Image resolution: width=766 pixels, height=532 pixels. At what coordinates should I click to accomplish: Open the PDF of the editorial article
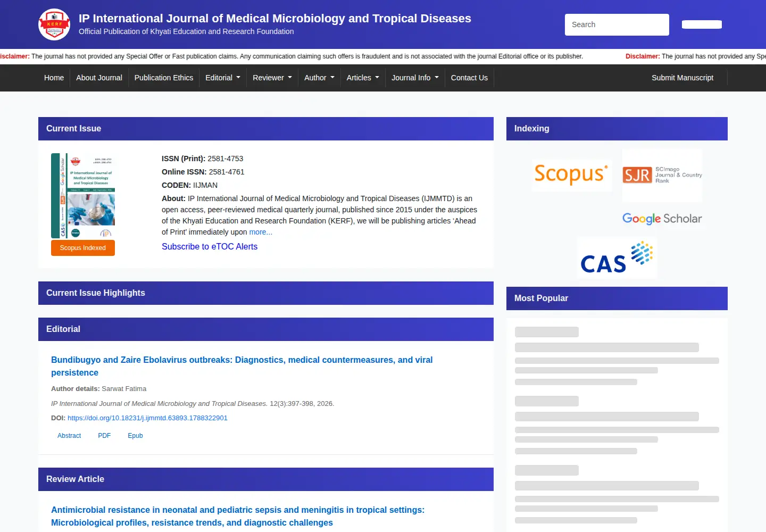(x=104, y=435)
